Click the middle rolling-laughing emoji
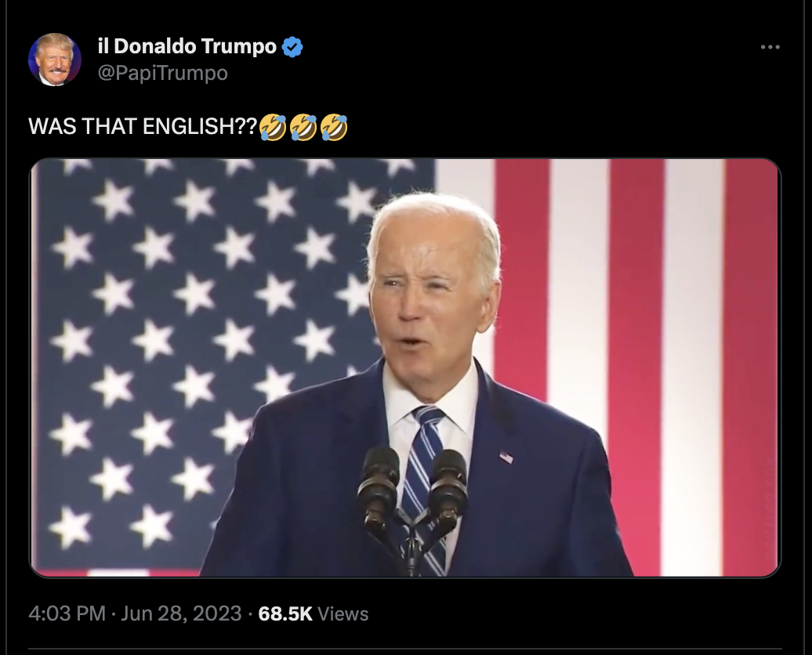Viewport: 812px width, 655px height. pos(303,127)
